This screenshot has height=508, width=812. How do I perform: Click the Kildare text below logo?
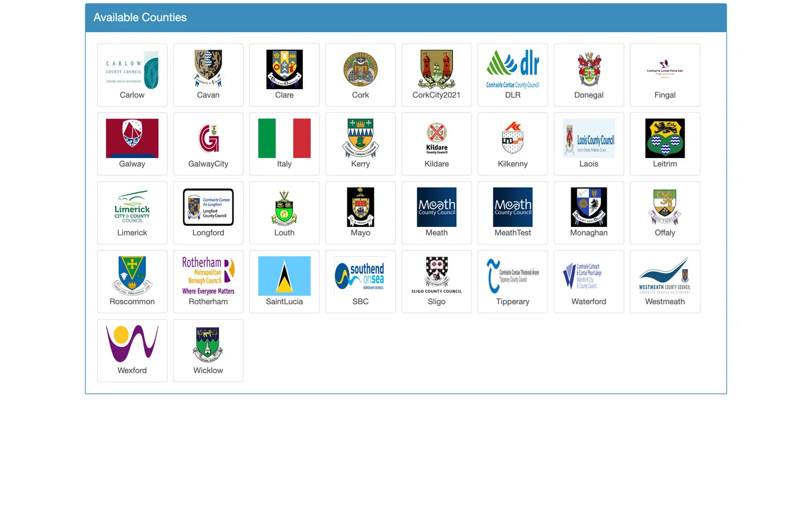click(436, 164)
